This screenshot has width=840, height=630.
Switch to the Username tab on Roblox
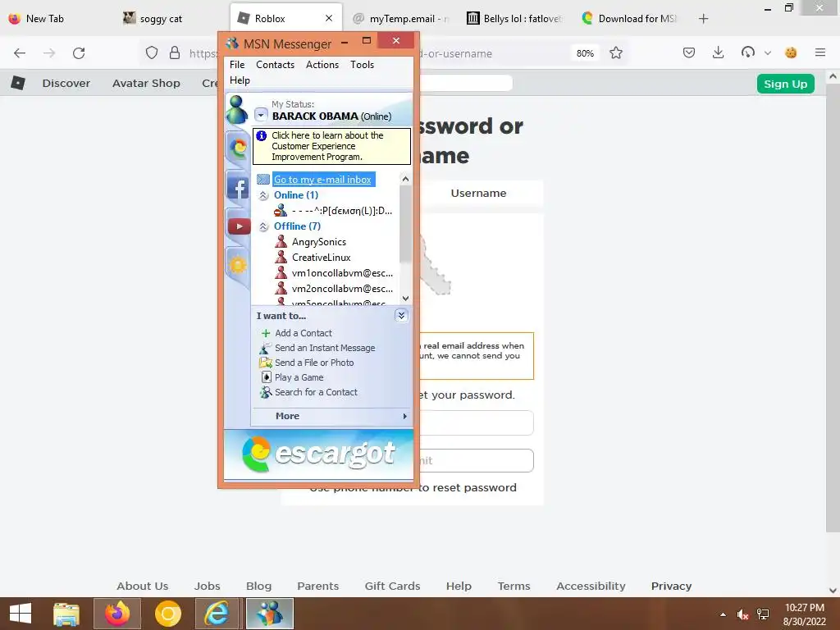[478, 194]
